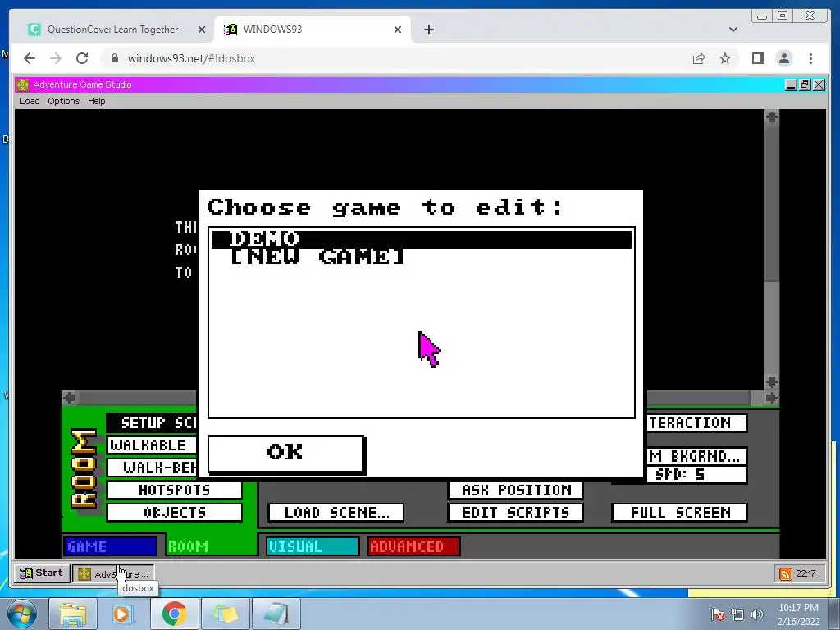Click the vertical scrollbar thumb
Screen dimensions: 840x630
pos(771,203)
